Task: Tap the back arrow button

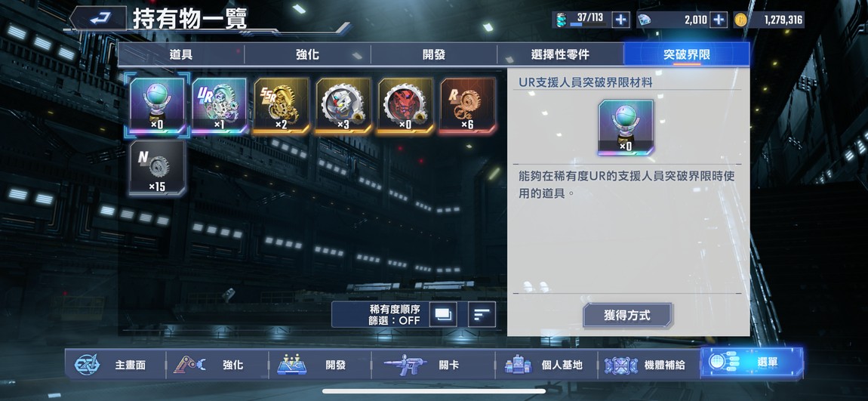Action: tap(99, 18)
